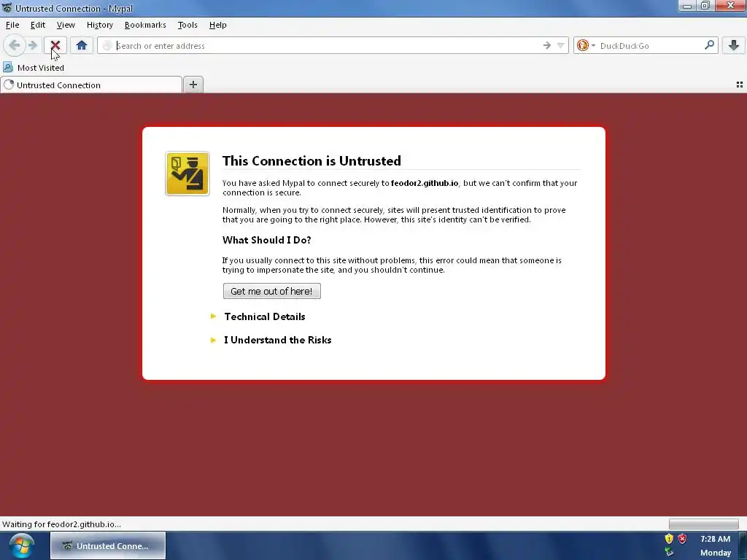Open the Bookmarks menu

point(145,25)
